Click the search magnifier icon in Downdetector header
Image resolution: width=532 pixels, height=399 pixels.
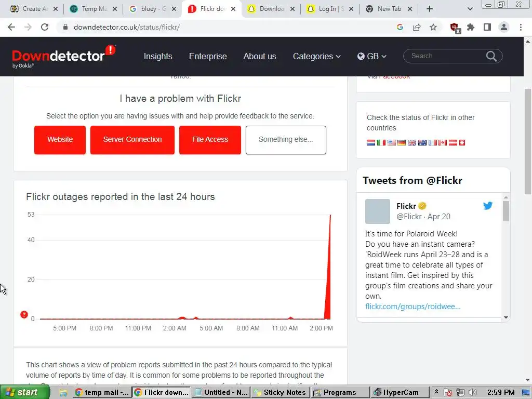(x=491, y=56)
